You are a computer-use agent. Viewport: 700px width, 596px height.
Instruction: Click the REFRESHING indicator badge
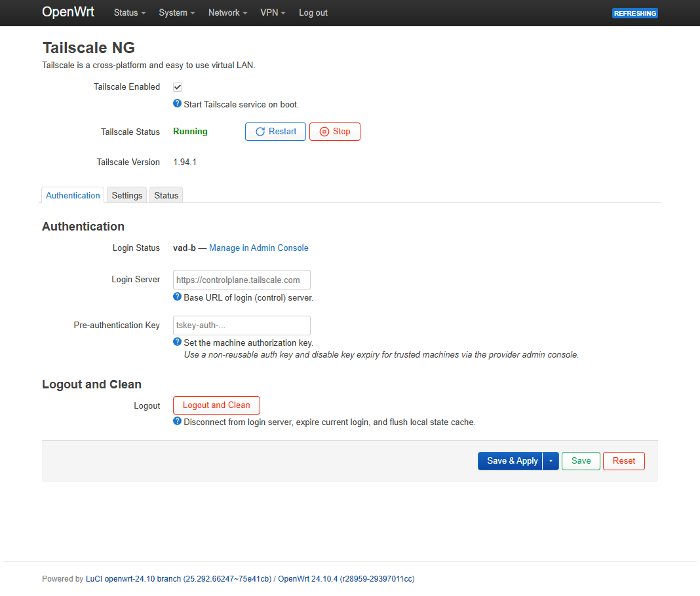(x=635, y=13)
